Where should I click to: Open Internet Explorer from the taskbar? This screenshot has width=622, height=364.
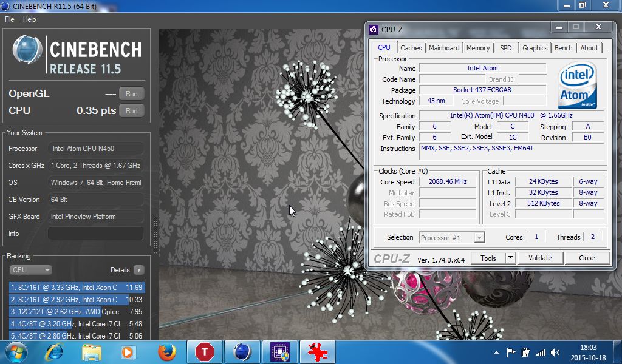(x=55, y=352)
